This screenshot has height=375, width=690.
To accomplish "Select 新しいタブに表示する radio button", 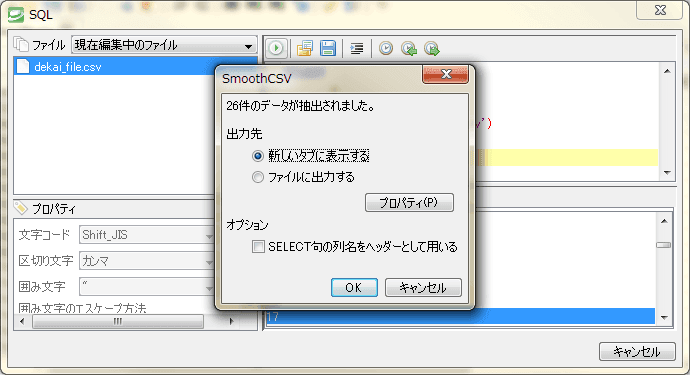I will pyautogui.click(x=258, y=156).
